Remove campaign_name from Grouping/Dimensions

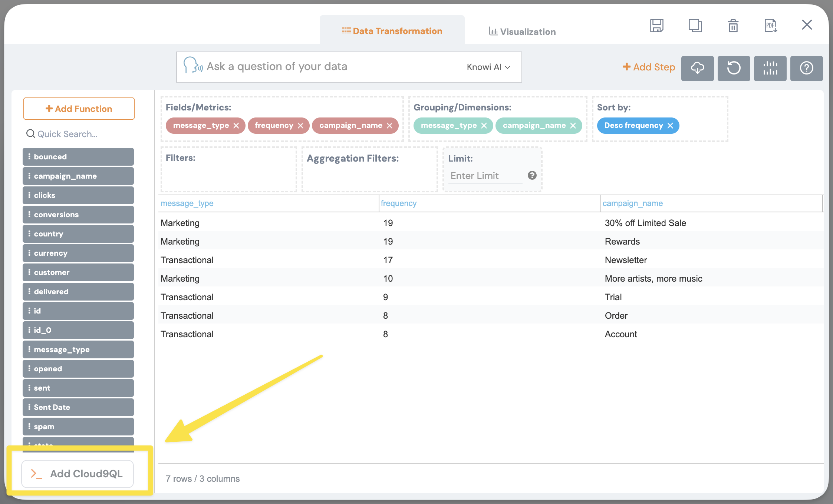tap(573, 126)
